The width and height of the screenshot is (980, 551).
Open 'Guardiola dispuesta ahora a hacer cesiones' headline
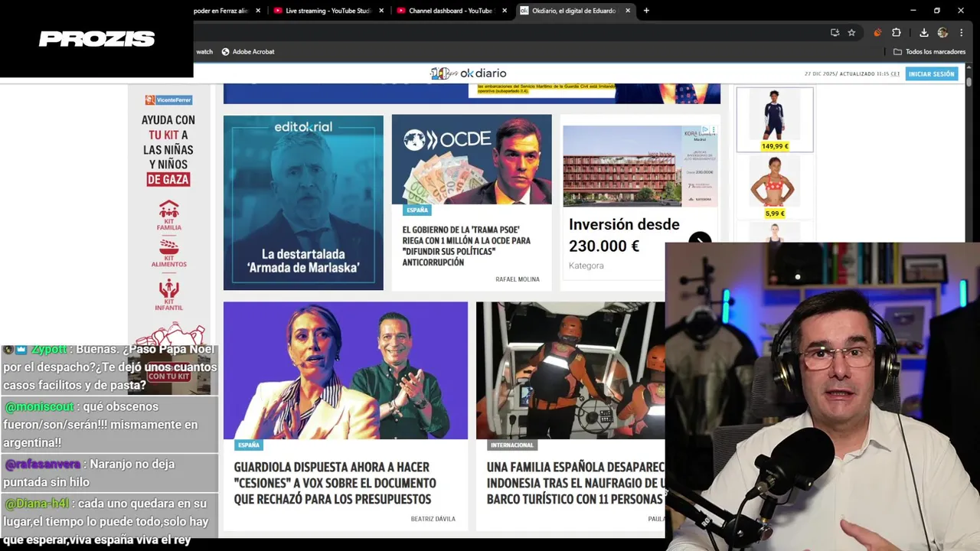click(335, 483)
